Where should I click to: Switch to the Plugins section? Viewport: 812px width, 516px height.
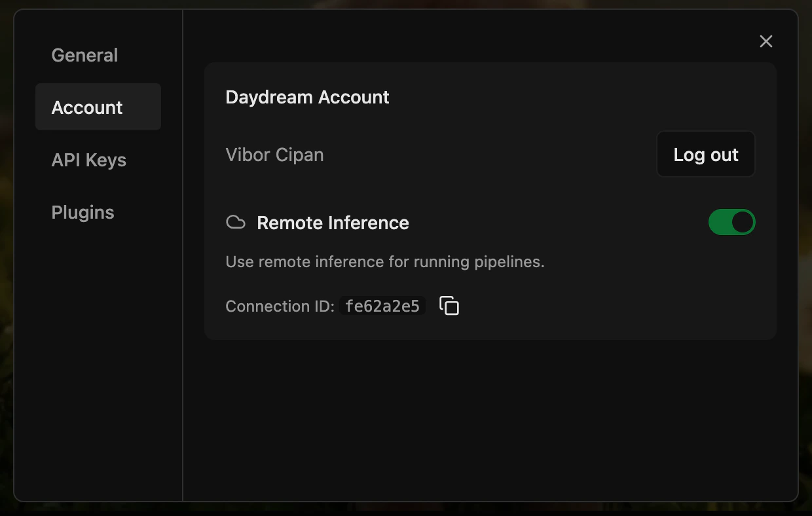tap(83, 212)
